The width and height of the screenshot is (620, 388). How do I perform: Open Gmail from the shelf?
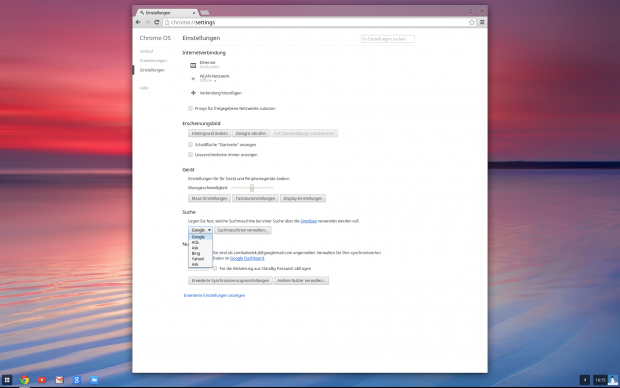click(x=59, y=380)
